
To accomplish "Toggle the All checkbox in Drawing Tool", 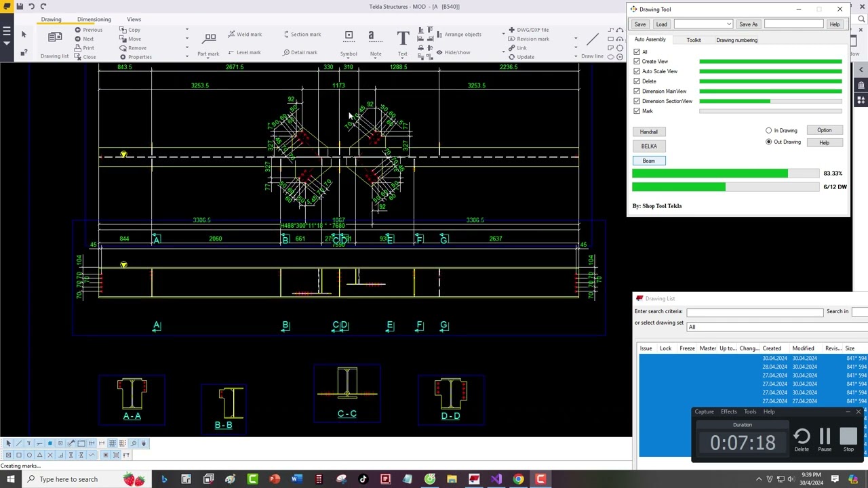I will [x=637, y=52].
